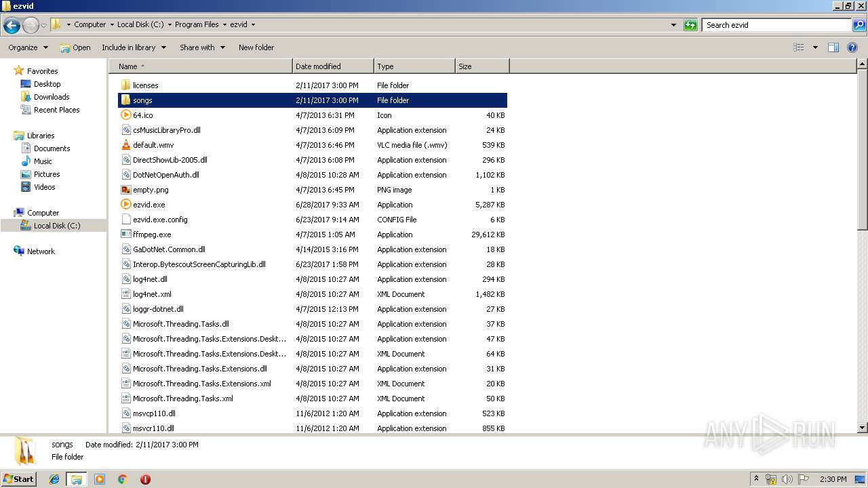Viewport: 868px width, 488px height.
Task: Open the Music library
Action: click(43, 161)
